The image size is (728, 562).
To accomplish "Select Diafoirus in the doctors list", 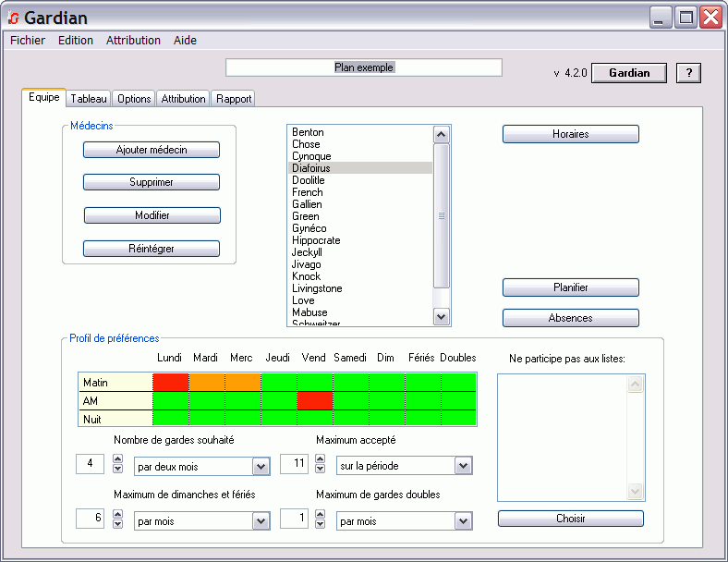I will pos(360,168).
